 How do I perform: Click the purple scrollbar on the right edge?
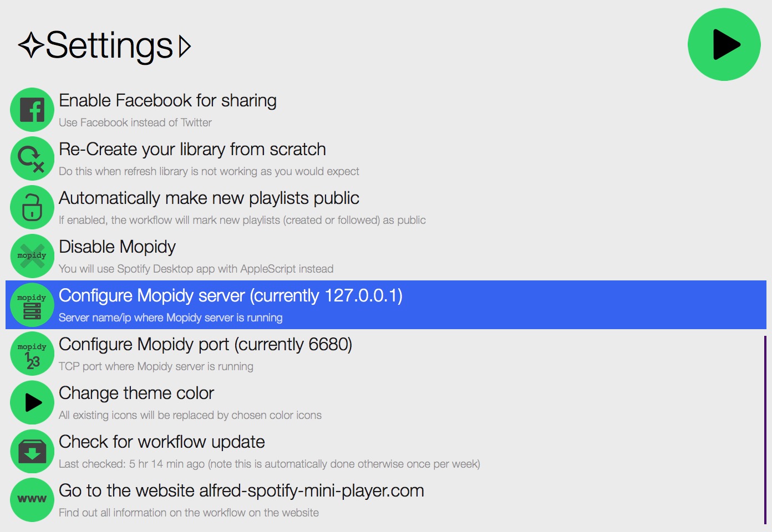(x=765, y=430)
